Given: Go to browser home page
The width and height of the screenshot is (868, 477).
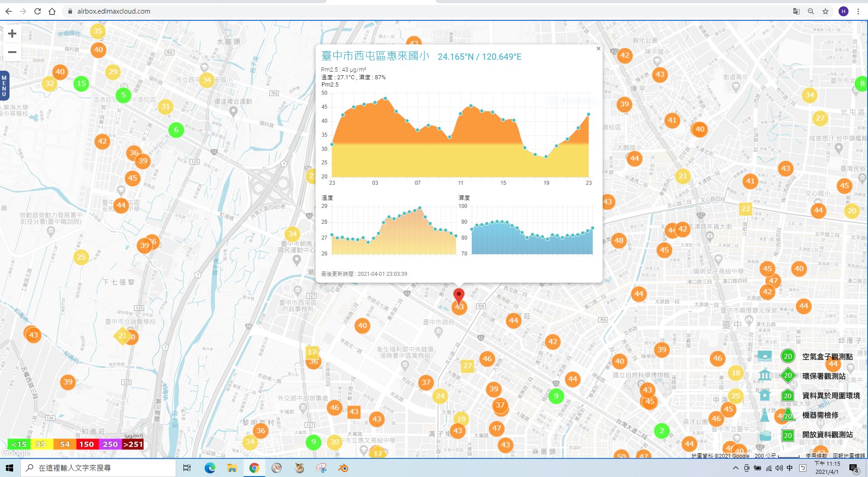Looking at the screenshot, I should tap(52, 11).
